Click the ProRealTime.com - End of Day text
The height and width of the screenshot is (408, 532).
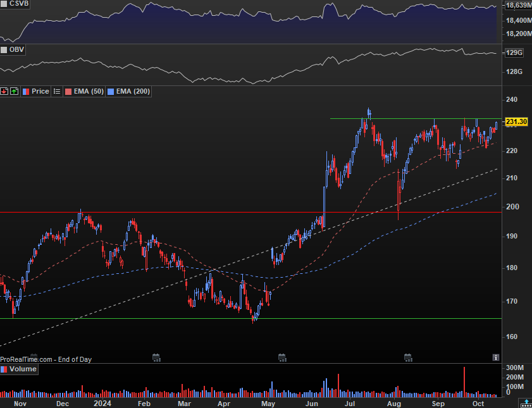46,359
